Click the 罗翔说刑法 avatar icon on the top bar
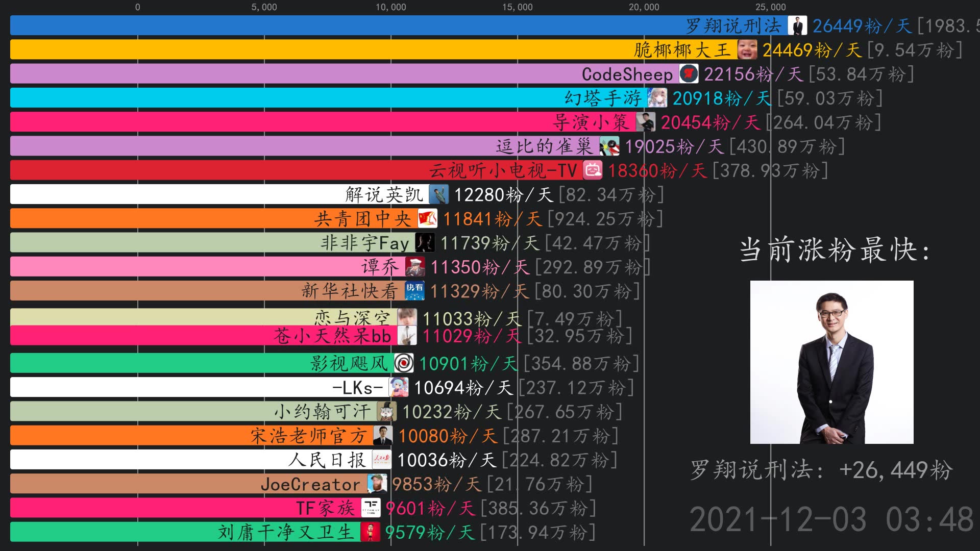Image resolution: width=980 pixels, height=551 pixels. [x=797, y=26]
